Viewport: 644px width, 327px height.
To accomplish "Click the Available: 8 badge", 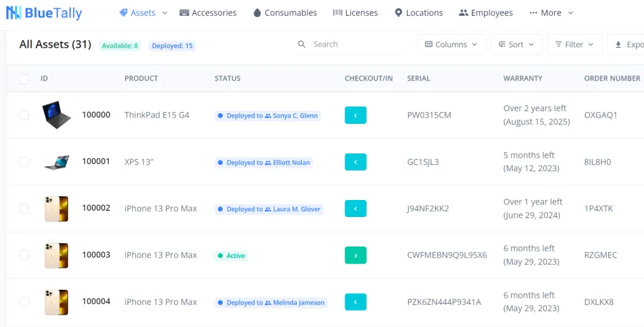I will [x=120, y=46].
